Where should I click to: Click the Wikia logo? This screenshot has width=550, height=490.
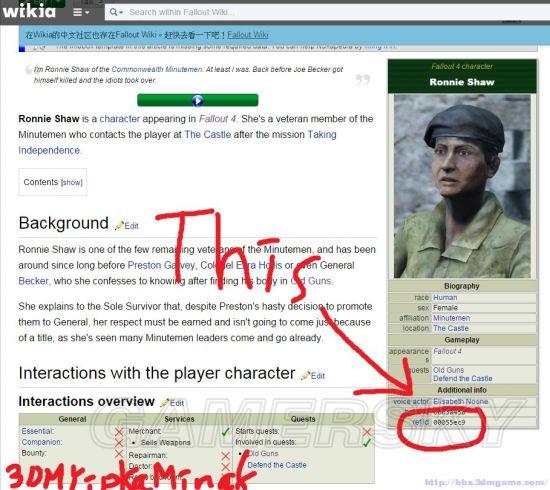pos(29,12)
